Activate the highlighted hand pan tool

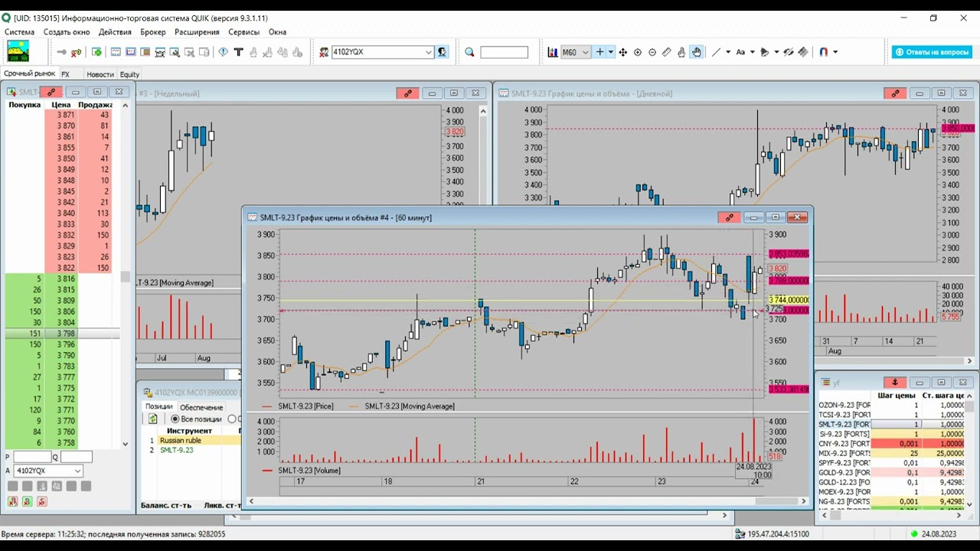696,52
